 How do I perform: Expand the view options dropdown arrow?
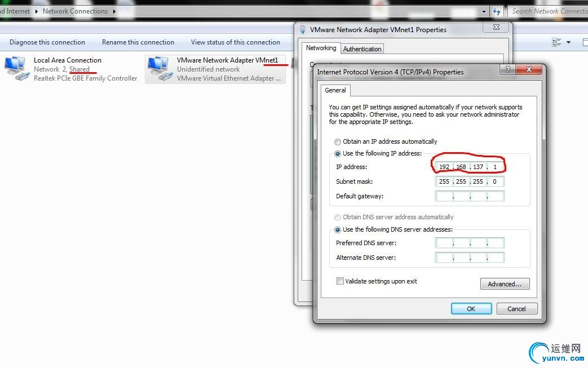pyautogui.click(x=568, y=42)
